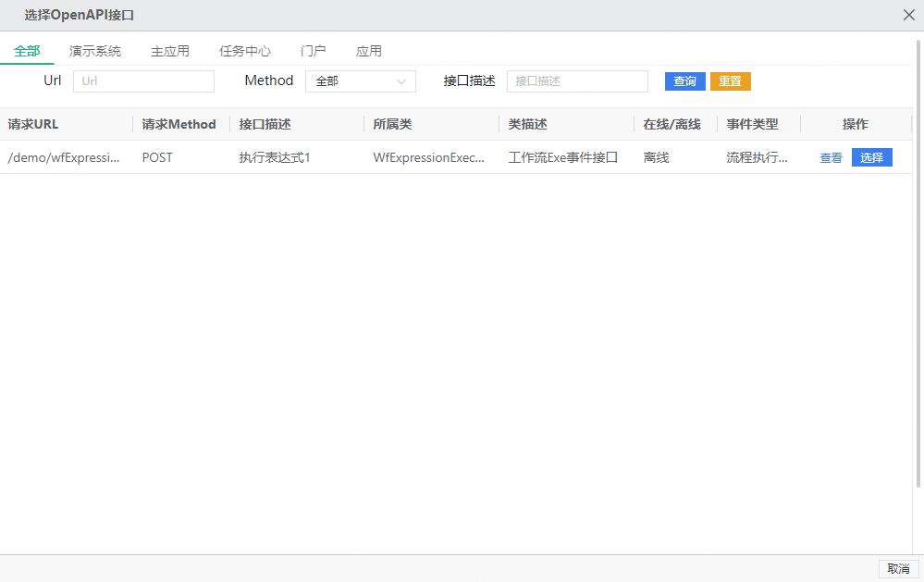Return to the 全部 tab

pos(28,51)
